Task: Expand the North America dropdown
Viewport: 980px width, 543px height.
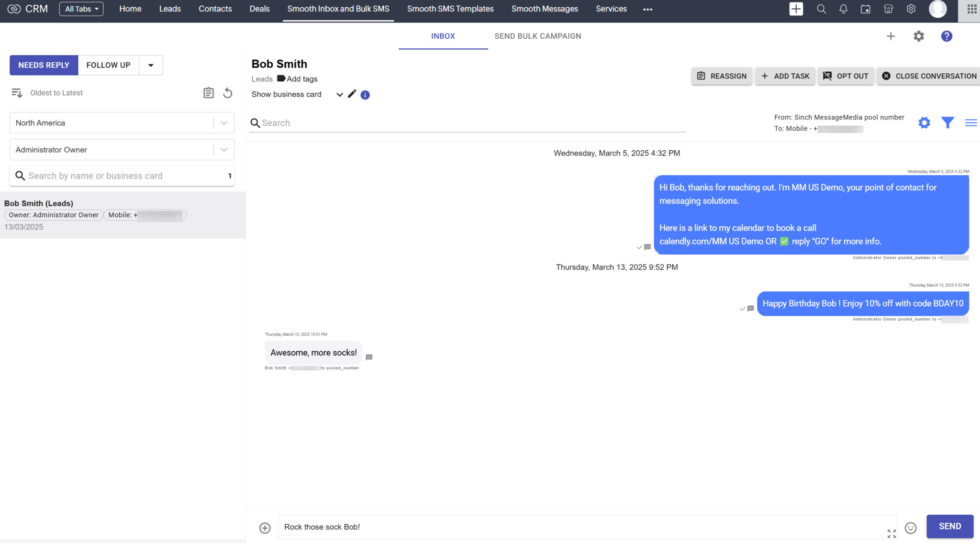Action: tap(223, 122)
